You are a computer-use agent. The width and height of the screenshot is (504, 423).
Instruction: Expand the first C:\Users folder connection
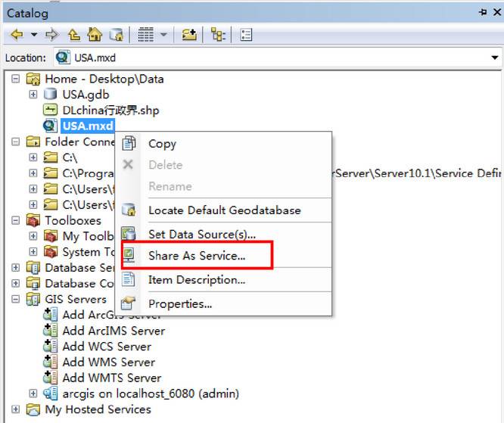click(x=33, y=189)
